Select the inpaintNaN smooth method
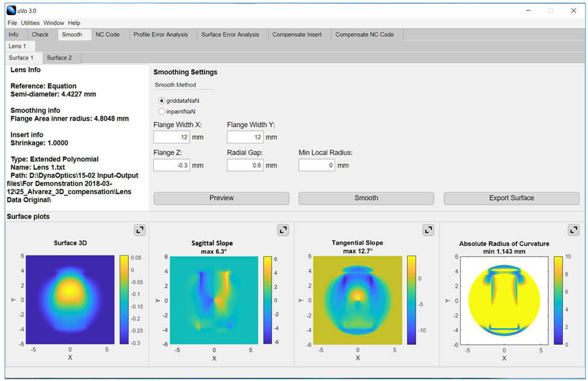This screenshot has width=588, height=381. (162, 112)
